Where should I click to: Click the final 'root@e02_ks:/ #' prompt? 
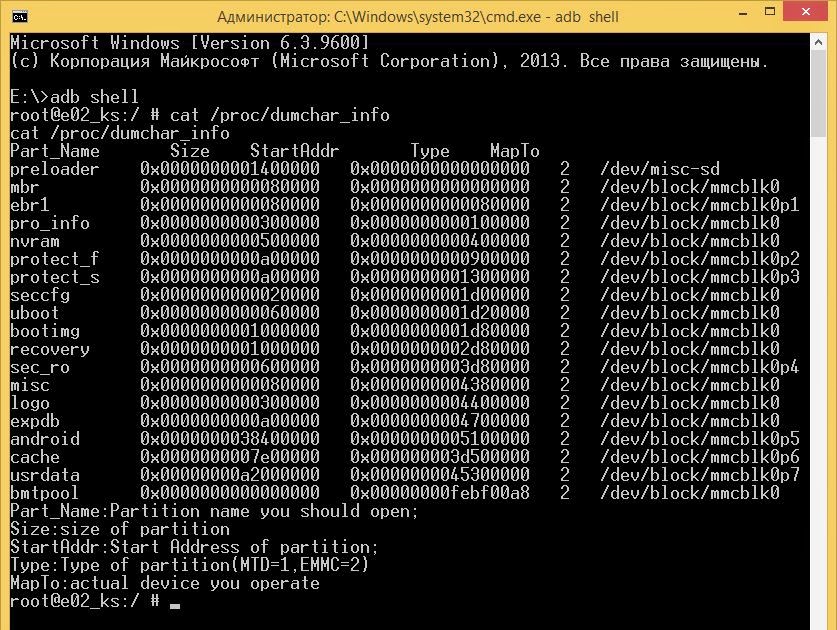click(x=85, y=601)
